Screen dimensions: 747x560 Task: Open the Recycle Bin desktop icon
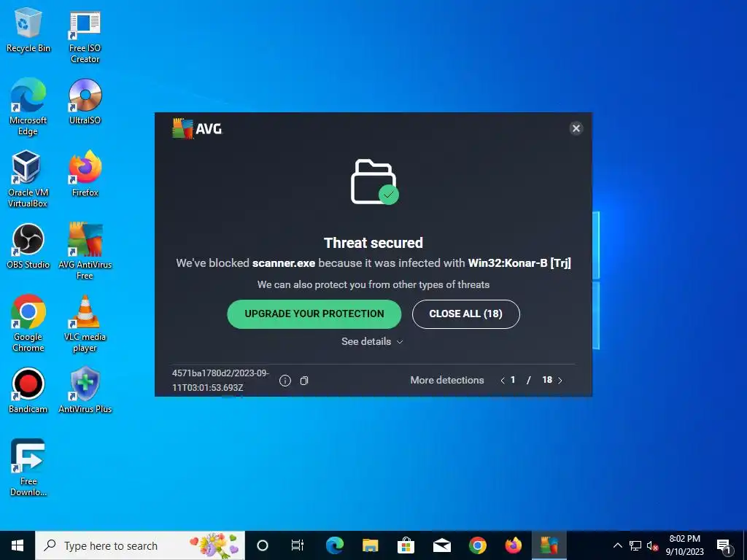pyautogui.click(x=28, y=31)
